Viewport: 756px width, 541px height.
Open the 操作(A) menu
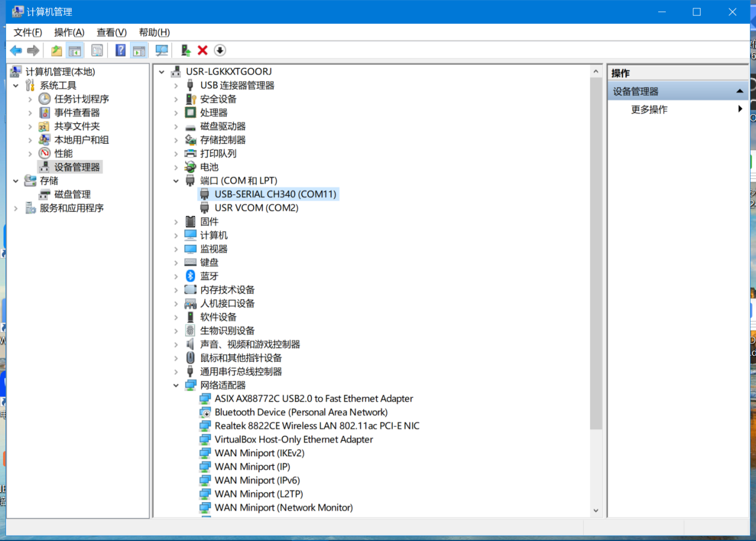click(69, 32)
